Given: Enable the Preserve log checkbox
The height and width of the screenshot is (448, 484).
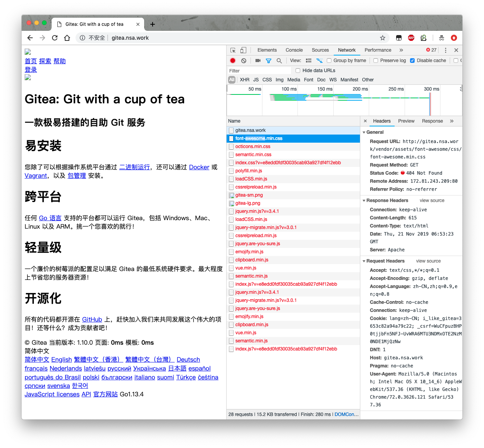Looking at the screenshot, I should tap(376, 61).
